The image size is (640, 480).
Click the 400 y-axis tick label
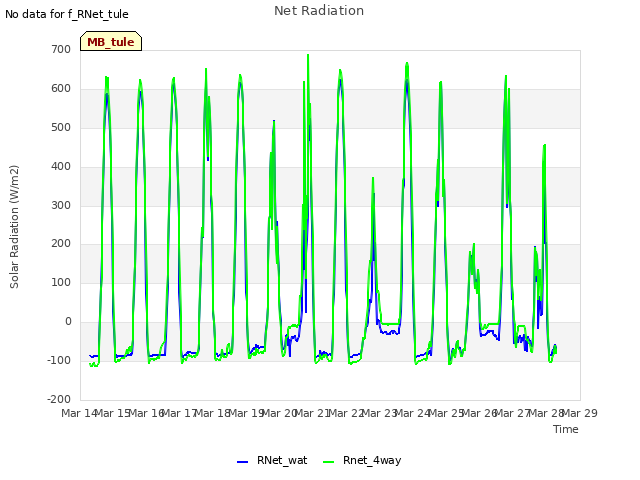61,167
